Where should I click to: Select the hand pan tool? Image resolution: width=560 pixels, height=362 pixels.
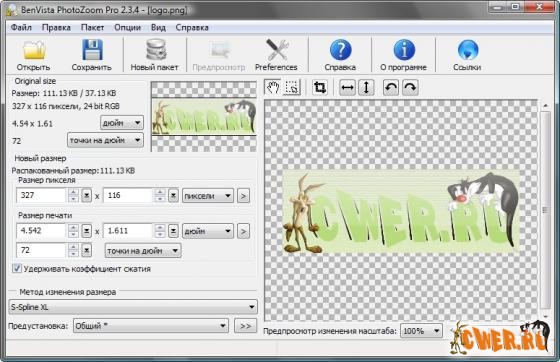click(273, 87)
